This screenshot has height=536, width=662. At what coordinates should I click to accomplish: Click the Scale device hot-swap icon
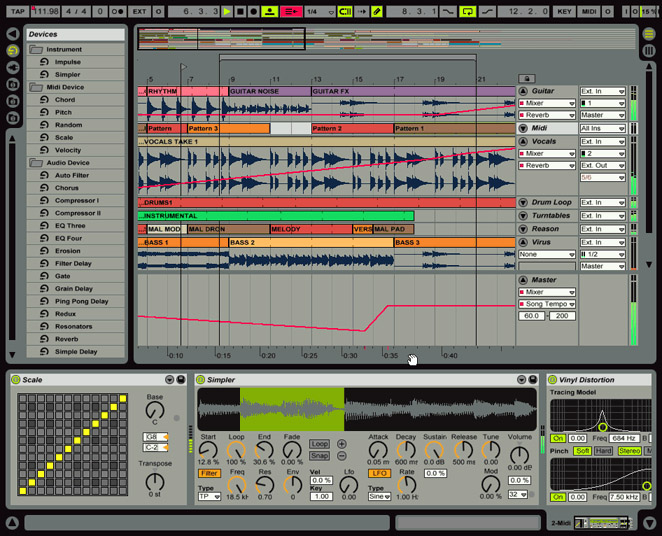click(169, 379)
